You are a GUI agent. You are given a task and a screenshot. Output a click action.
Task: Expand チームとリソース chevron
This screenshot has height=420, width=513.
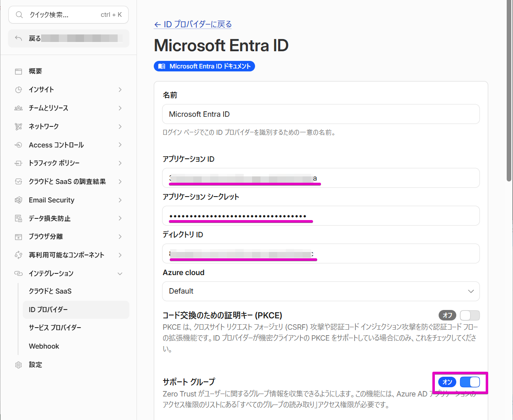point(120,108)
